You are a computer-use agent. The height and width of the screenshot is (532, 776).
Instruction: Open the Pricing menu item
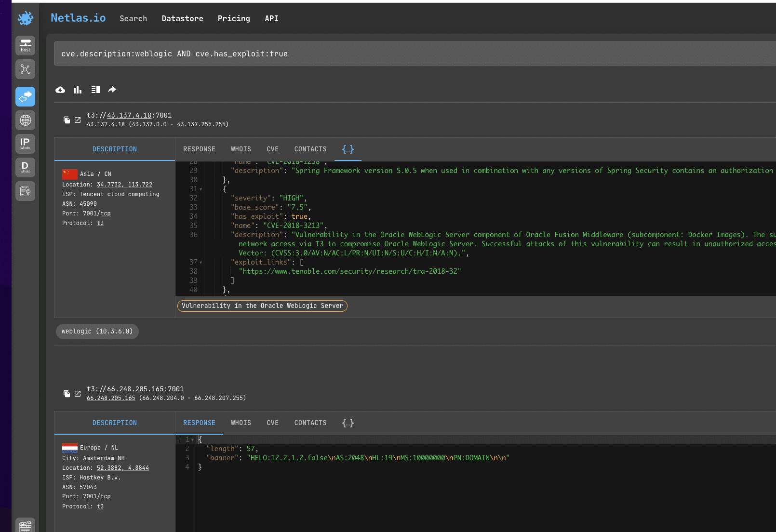234,18
